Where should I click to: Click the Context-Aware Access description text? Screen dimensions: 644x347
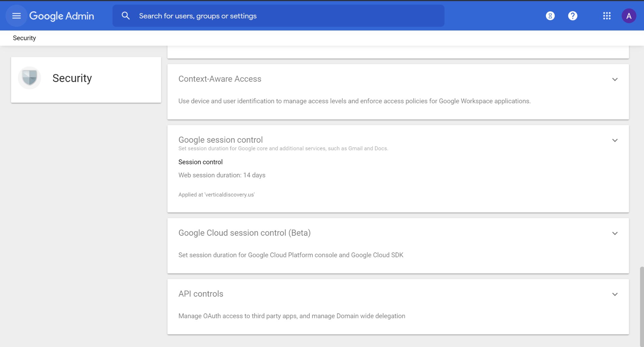(354, 101)
